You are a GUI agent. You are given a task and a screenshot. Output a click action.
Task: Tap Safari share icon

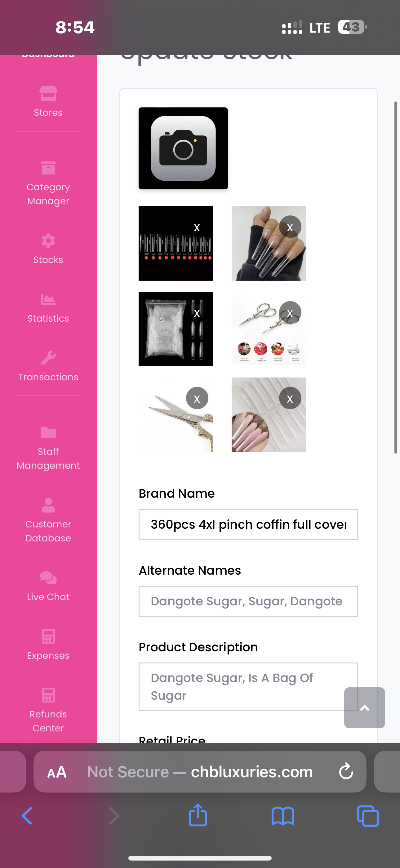pyautogui.click(x=198, y=816)
